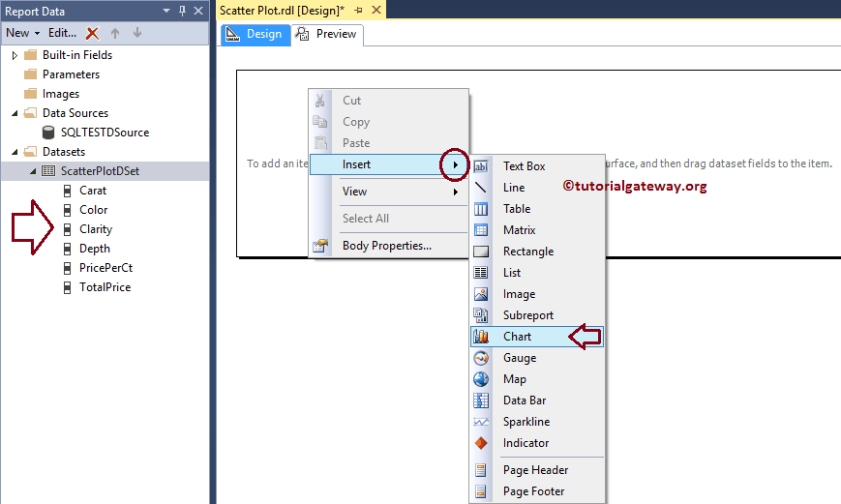Choose Page Footer from Insert submenu
This screenshot has width=841, height=504.
(x=537, y=491)
